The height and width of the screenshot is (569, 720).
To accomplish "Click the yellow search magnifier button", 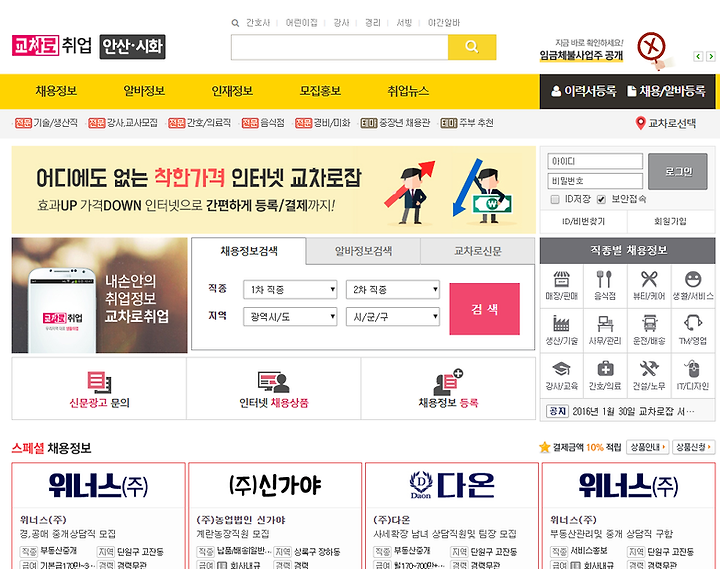I will [472, 47].
